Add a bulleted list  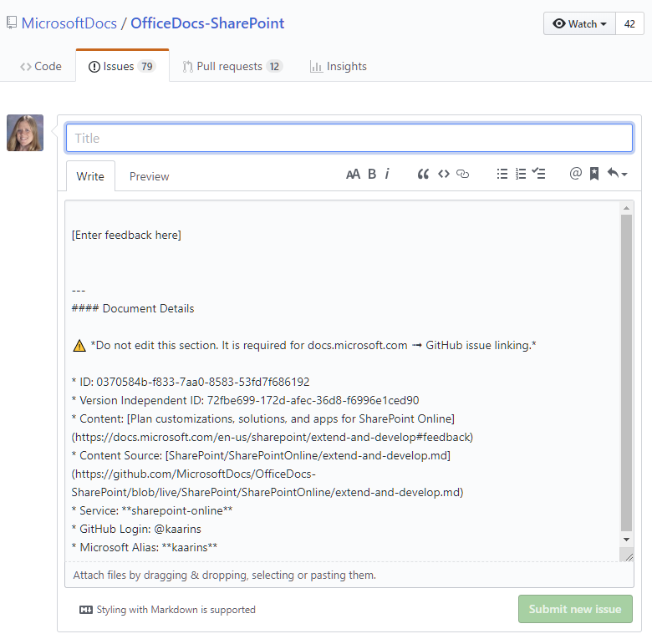coord(502,174)
